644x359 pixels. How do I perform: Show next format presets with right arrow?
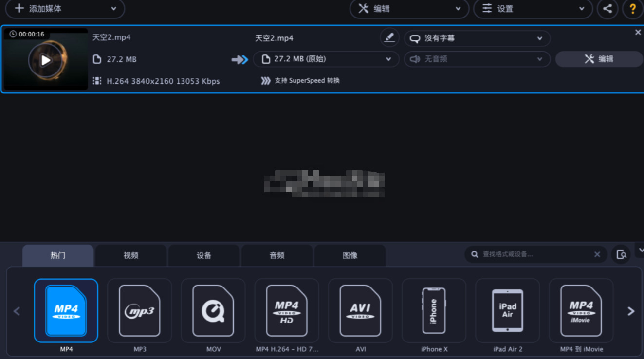pos(631,311)
